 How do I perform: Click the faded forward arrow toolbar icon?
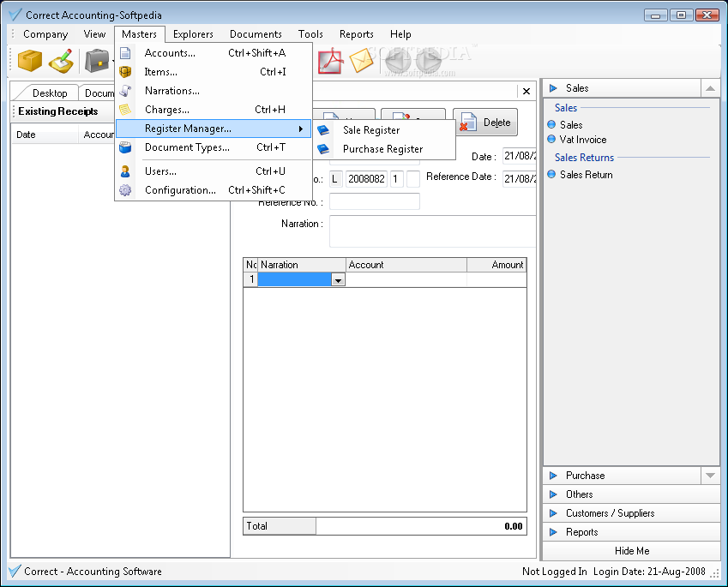tap(428, 61)
